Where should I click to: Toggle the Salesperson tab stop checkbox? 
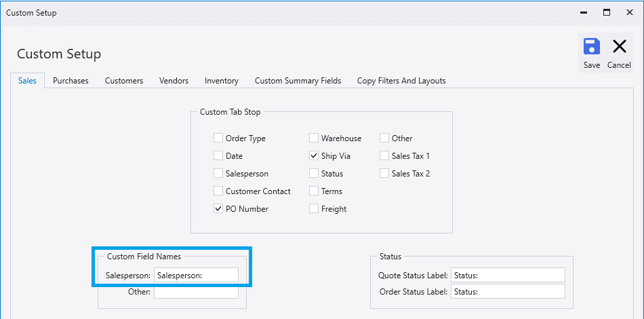tap(218, 174)
